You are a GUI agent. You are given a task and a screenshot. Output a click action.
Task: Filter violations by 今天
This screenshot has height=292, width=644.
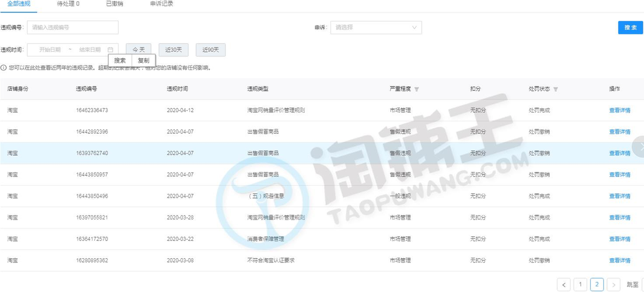(139, 50)
